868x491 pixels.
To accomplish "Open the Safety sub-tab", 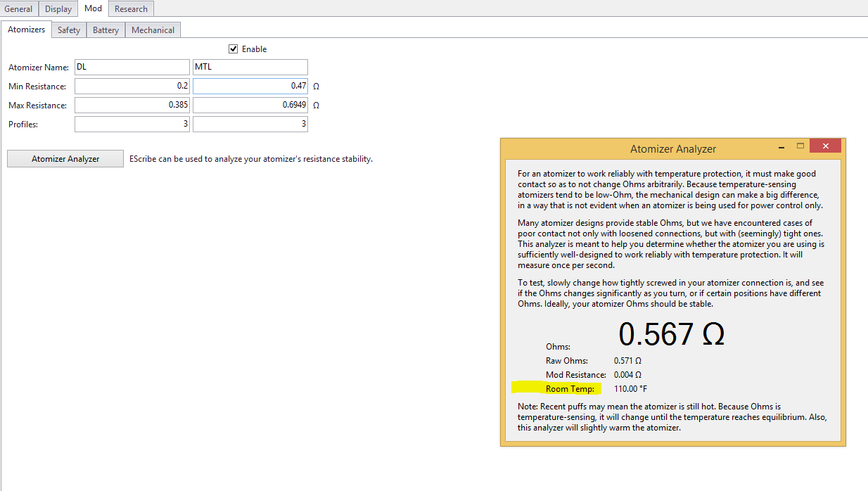I will coord(69,30).
